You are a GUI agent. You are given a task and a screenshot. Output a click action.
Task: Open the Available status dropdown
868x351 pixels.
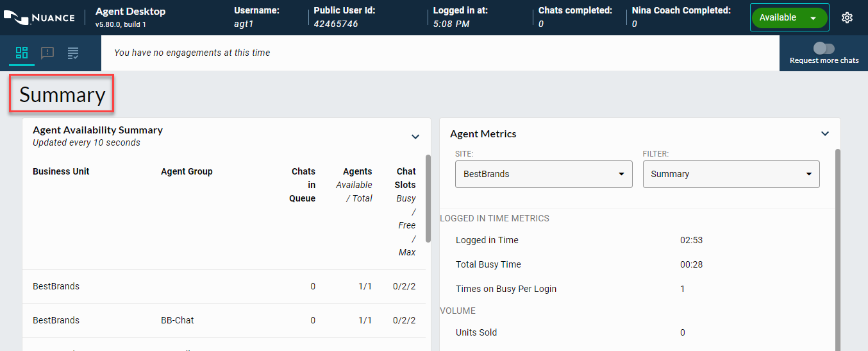point(789,18)
